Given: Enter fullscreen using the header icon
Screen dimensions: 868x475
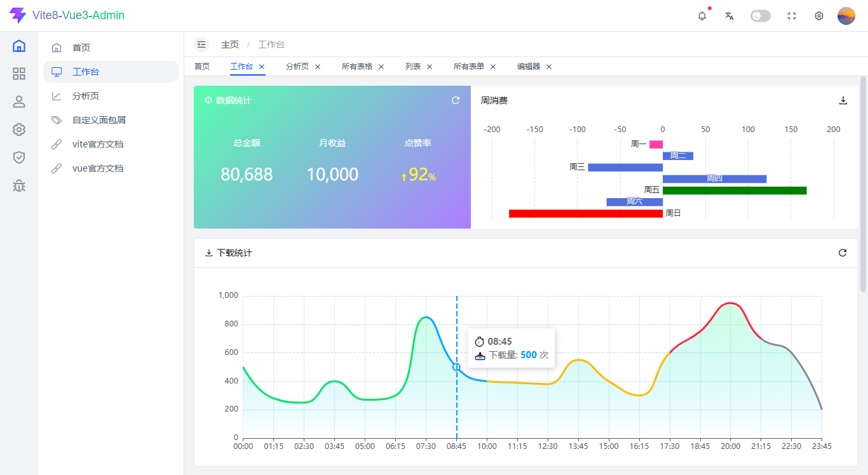Looking at the screenshot, I should pos(792,16).
